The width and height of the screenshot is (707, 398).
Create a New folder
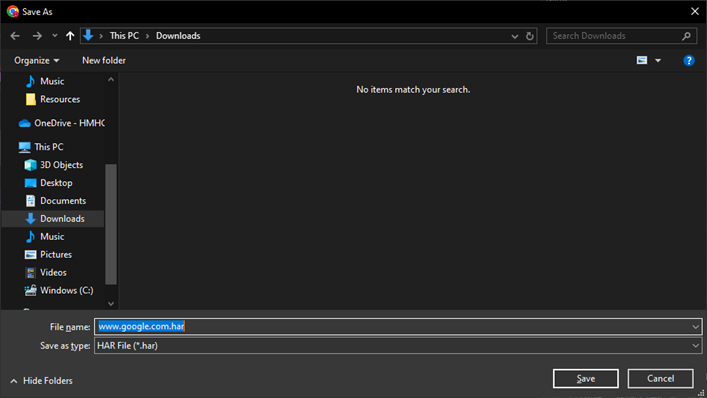click(x=104, y=60)
